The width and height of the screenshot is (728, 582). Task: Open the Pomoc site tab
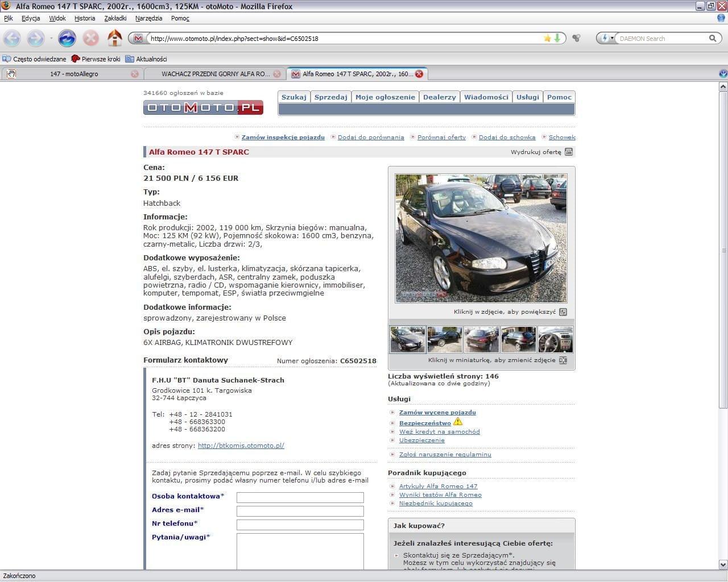559,97
